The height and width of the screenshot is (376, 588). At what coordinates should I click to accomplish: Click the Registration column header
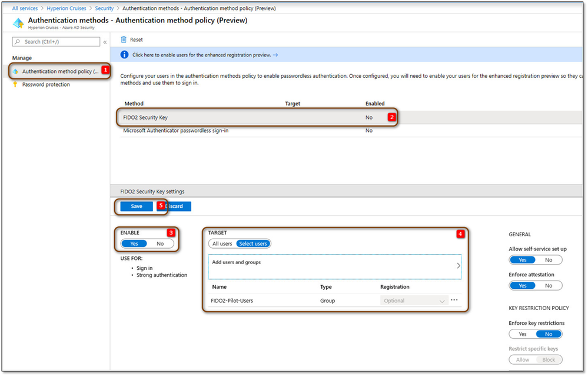coord(395,287)
